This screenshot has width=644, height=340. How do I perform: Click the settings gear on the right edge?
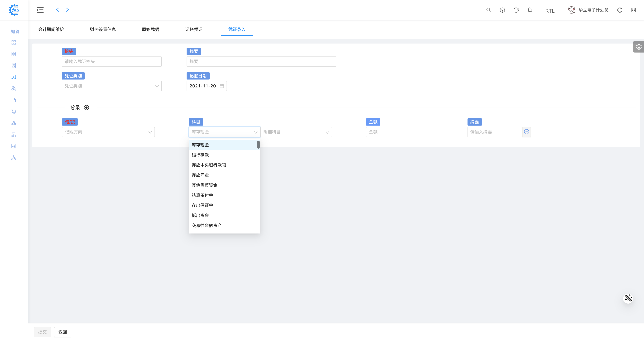pos(639,47)
